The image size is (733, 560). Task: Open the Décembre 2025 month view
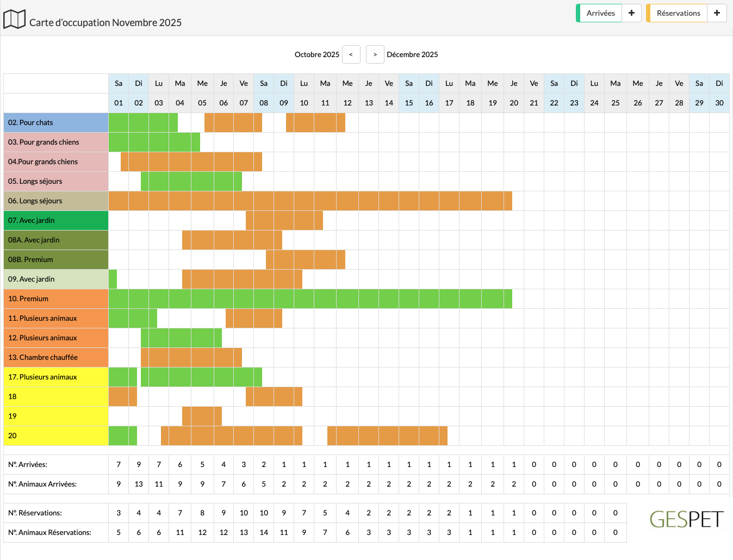[412, 54]
